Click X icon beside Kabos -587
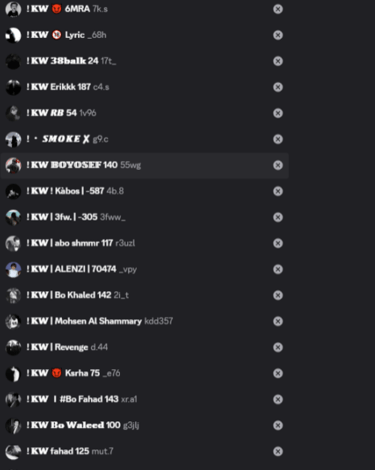 tap(278, 191)
